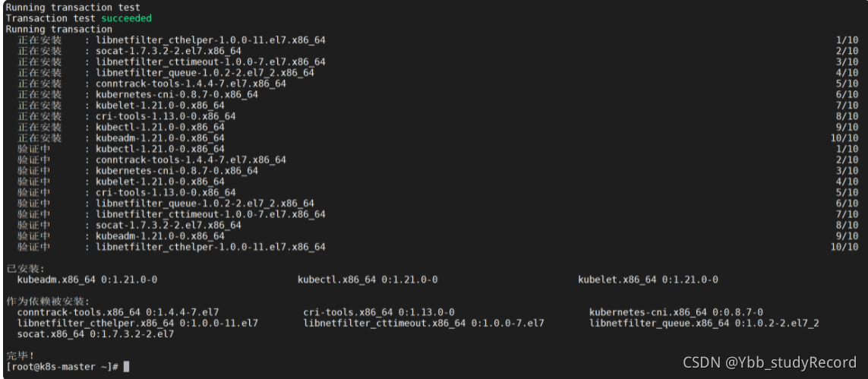Click the installed kubectl.x86_64 0:1.21.0-0 entry
Image resolution: width=868 pixels, height=379 pixels.
(368, 280)
